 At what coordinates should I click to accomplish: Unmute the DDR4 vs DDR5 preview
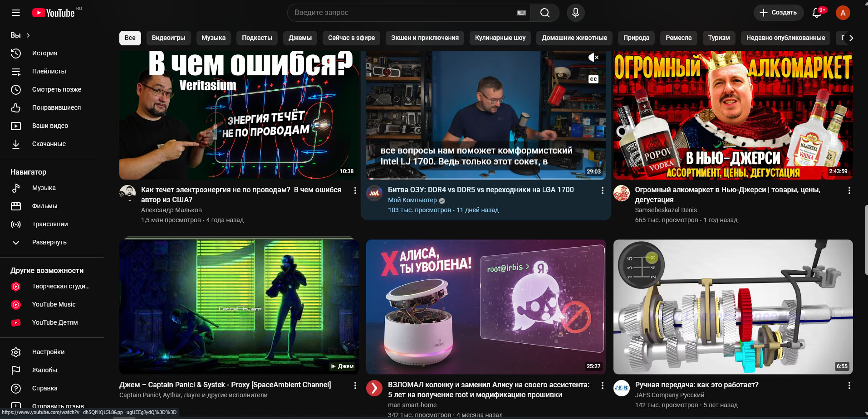[x=593, y=57]
